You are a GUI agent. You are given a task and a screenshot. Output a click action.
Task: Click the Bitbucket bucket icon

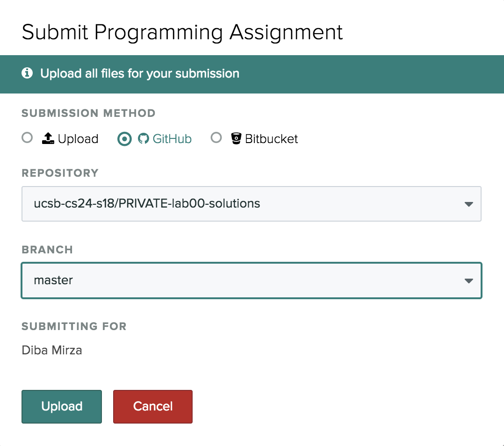point(237,138)
